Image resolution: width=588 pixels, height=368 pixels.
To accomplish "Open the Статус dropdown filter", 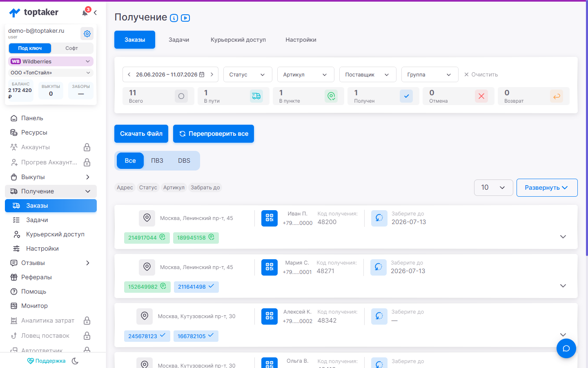I will pos(248,74).
